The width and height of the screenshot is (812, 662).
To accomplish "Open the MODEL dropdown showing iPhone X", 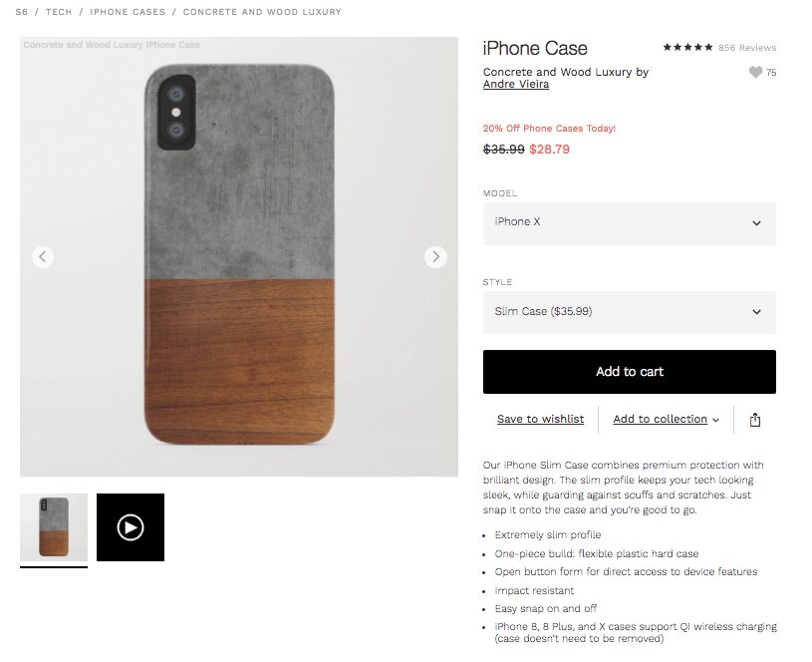I will click(x=629, y=223).
